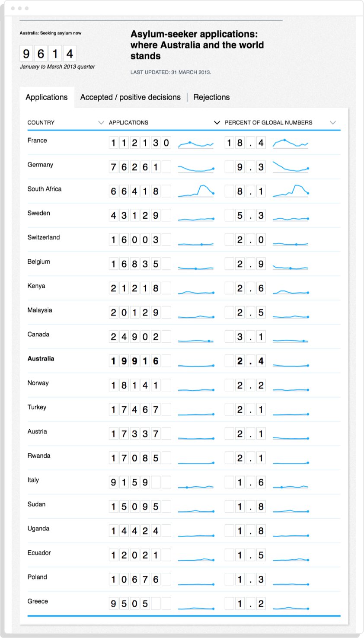364x638 pixels.
Task: Click the Canada applications number 24902
Action: 134,337
